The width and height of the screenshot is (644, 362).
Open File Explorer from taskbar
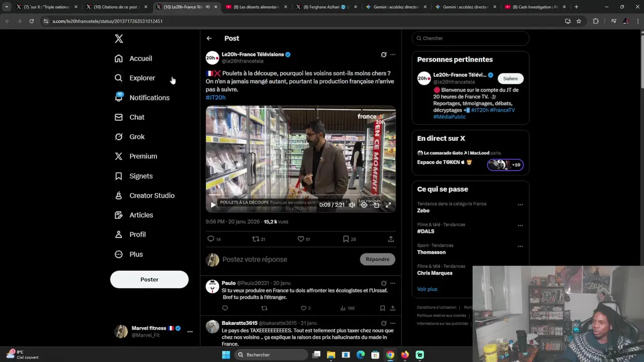click(x=331, y=355)
